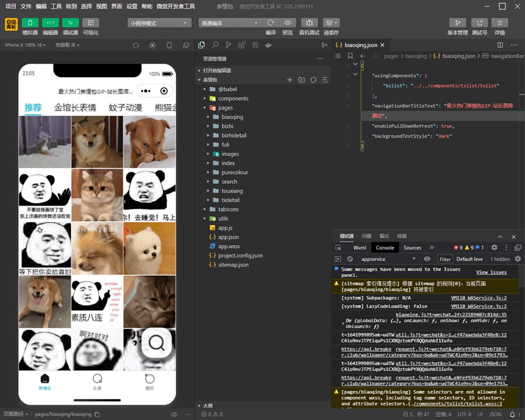Click the 预览 preview eye icon
This screenshot has width=525, height=420.
[x=287, y=23]
